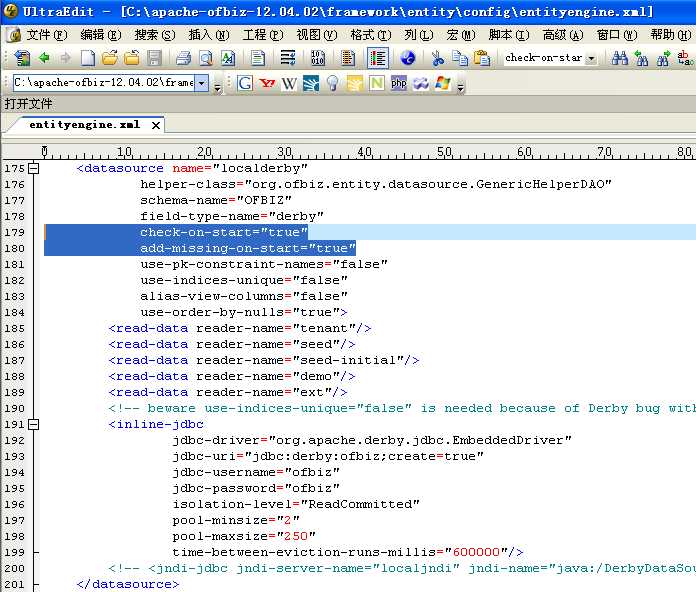Open the 格式(T) menu

click(x=371, y=35)
